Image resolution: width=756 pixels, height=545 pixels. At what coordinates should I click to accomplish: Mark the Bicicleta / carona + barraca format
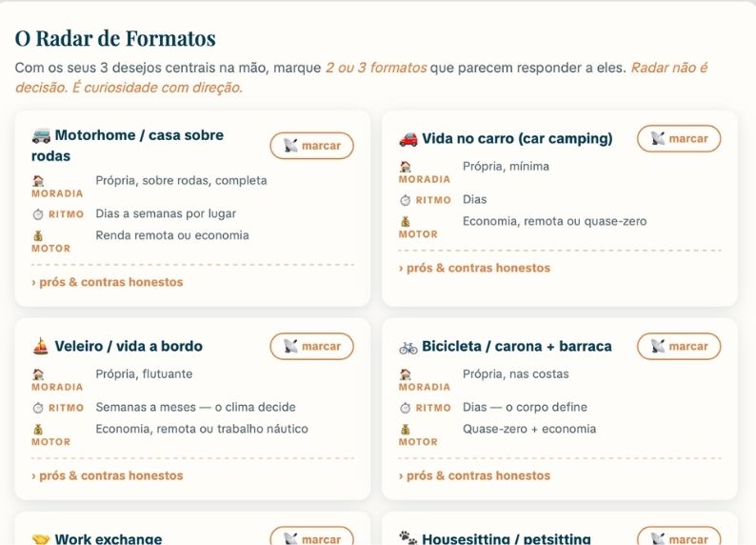coord(679,346)
